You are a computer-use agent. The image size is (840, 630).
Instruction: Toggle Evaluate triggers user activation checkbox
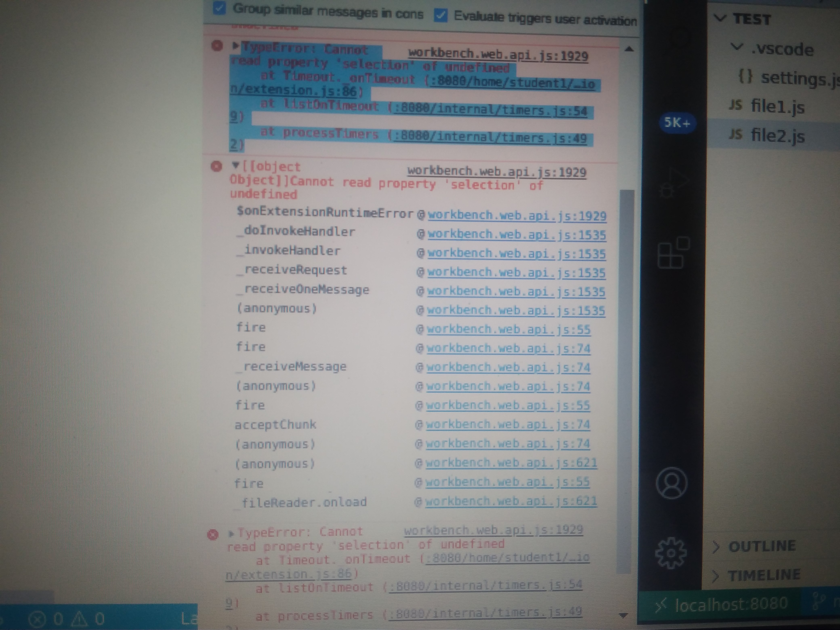click(441, 15)
